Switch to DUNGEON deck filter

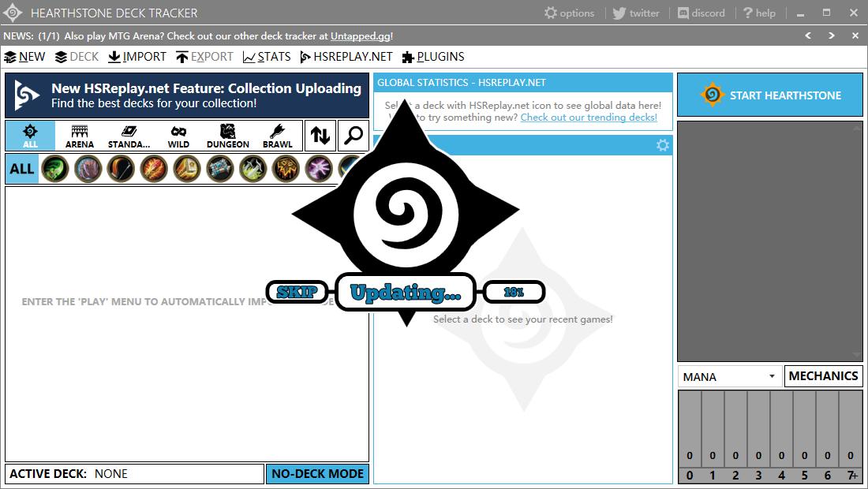[228, 136]
